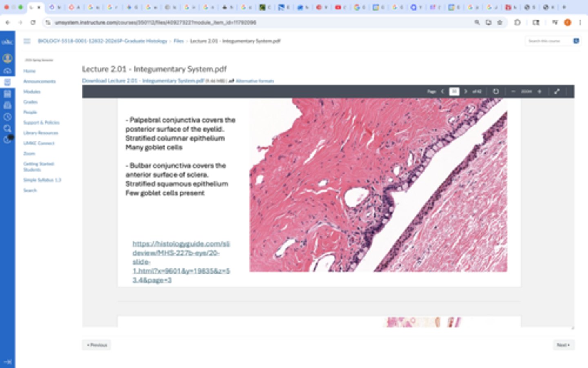Switch to the last browser tab
This screenshot has width=588, height=368.
(549, 7)
